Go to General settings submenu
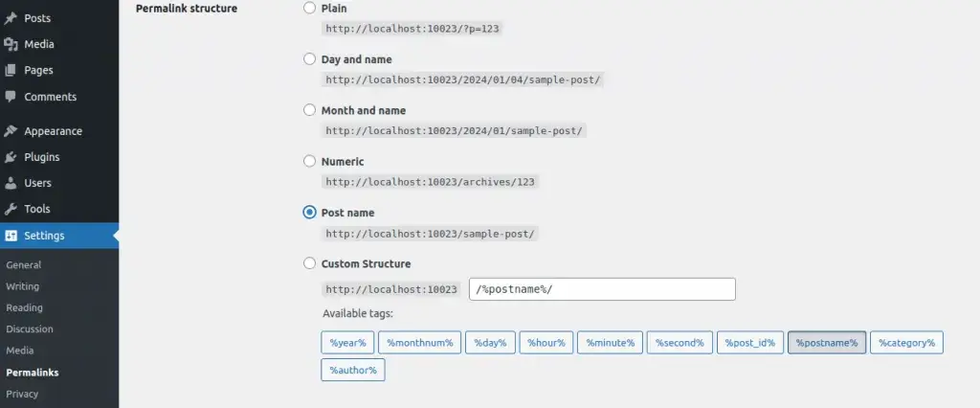980x408 pixels. click(24, 265)
